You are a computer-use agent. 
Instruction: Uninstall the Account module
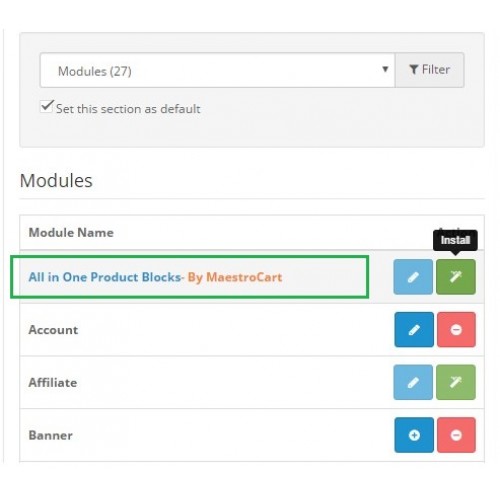pos(456,330)
